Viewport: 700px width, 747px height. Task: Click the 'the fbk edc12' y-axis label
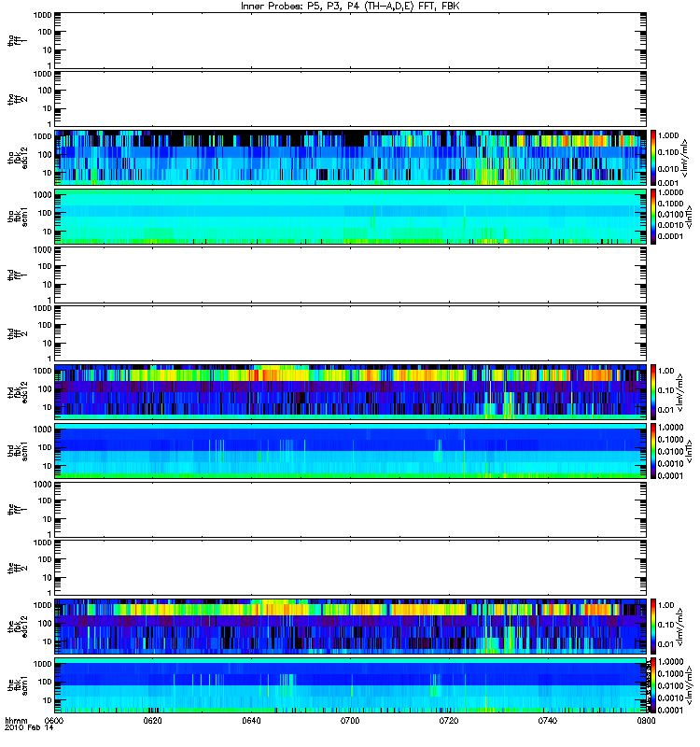(x=18, y=627)
